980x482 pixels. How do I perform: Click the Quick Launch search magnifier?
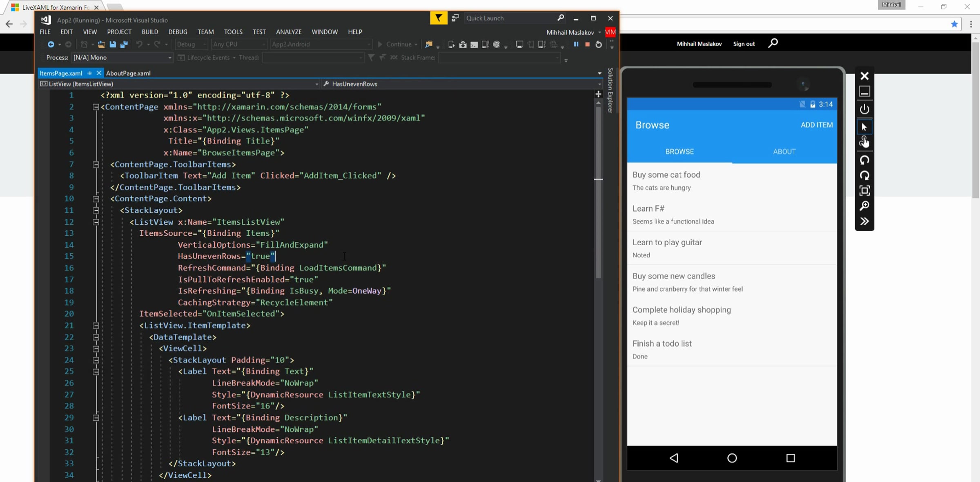coord(561,18)
